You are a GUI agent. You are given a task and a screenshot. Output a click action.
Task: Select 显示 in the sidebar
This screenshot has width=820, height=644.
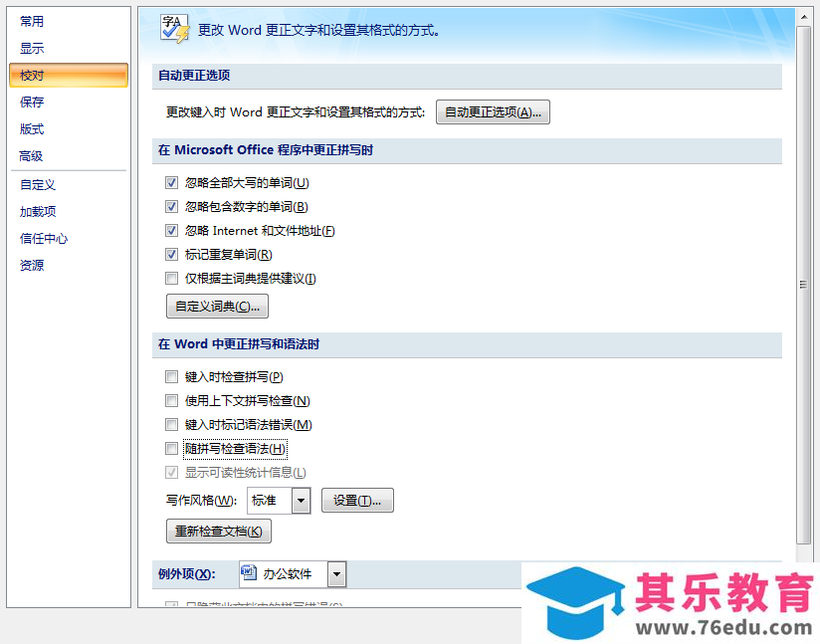[32, 48]
